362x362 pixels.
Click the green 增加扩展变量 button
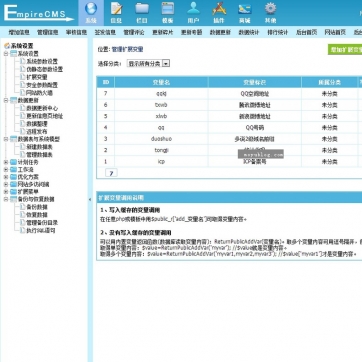345,50
